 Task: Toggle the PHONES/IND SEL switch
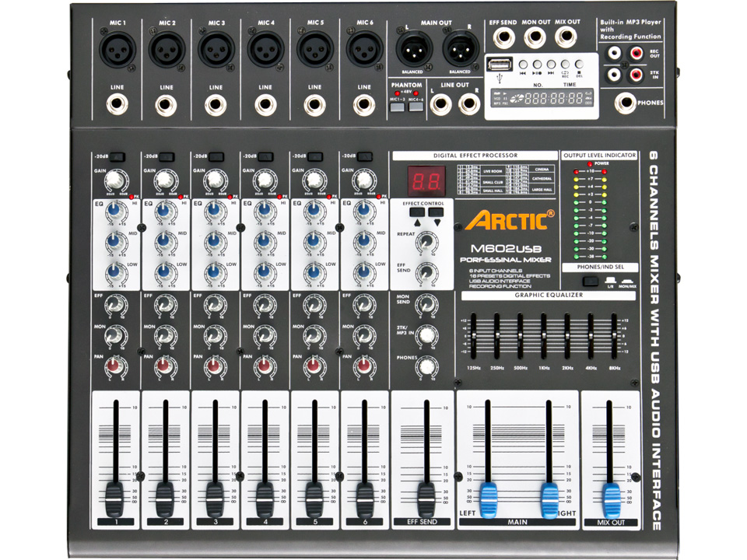coord(591,282)
